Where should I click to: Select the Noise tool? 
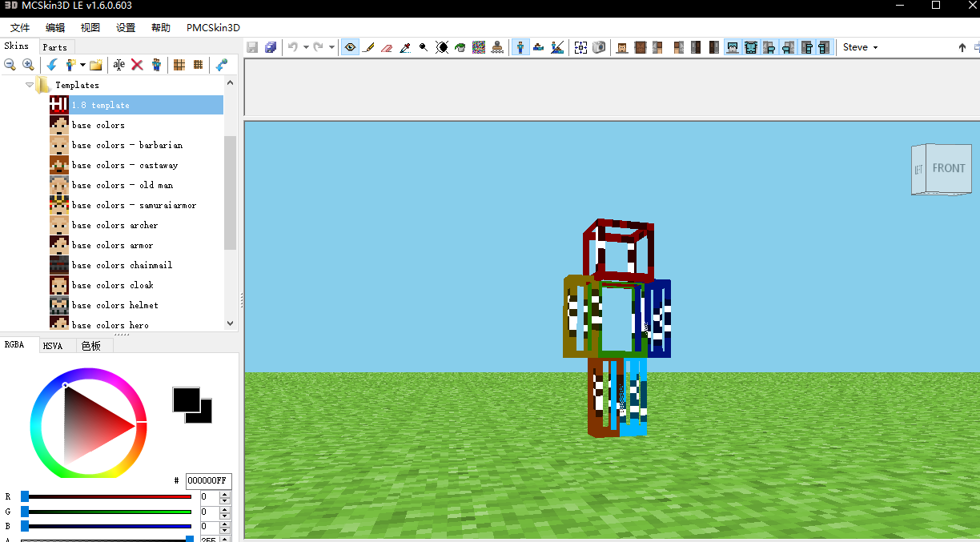click(479, 47)
